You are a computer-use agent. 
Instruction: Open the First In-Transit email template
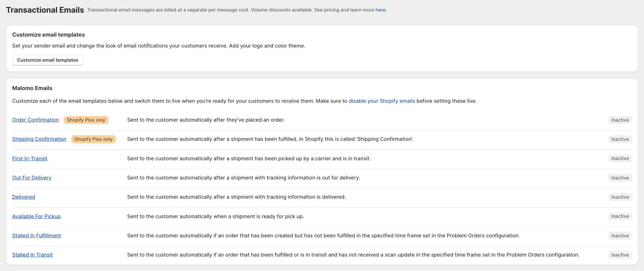[x=30, y=159]
